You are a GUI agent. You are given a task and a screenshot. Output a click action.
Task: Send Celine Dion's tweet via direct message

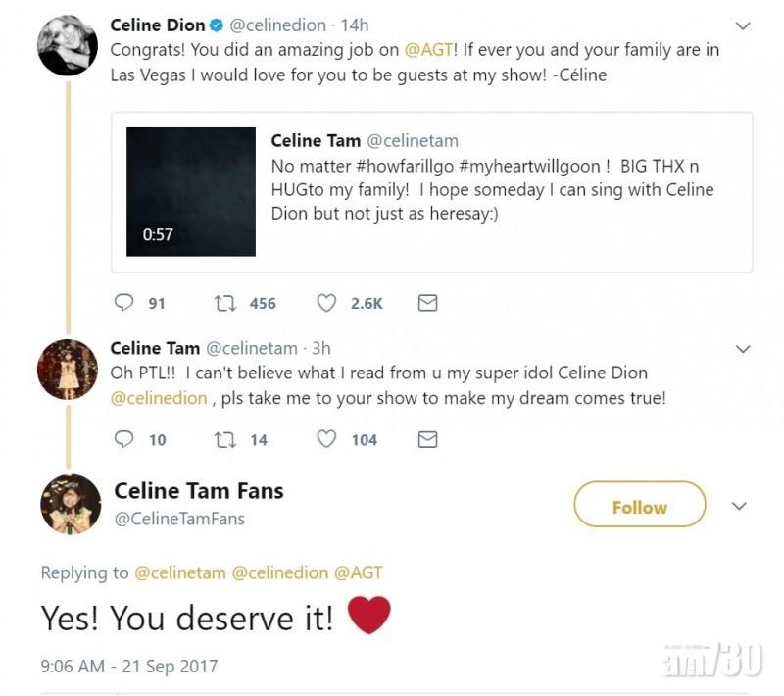point(427,304)
